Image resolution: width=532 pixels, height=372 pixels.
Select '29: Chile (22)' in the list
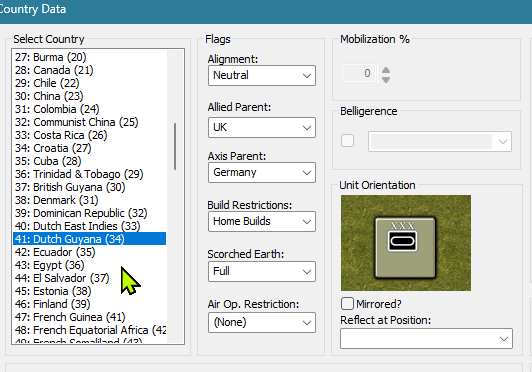[90, 83]
